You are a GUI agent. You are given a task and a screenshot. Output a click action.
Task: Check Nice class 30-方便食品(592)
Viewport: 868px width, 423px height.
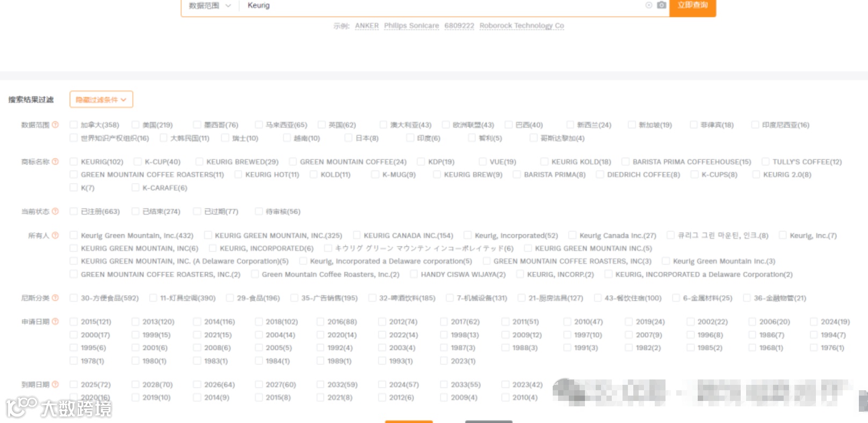tap(74, 298)
